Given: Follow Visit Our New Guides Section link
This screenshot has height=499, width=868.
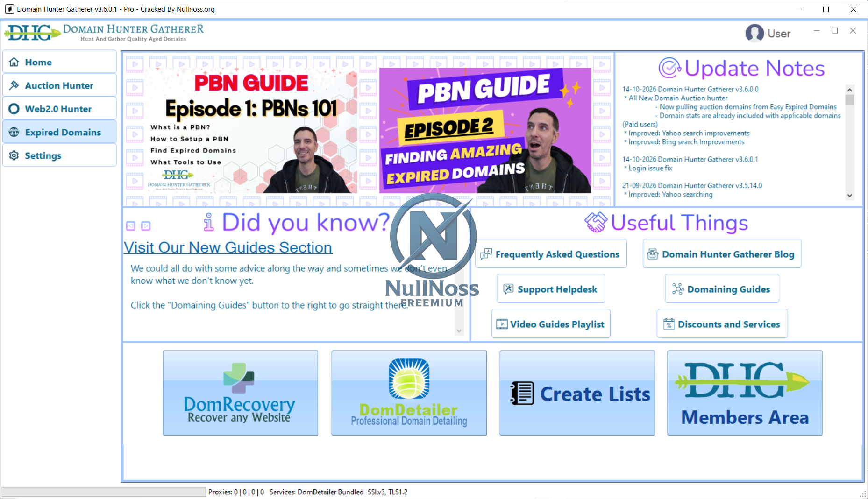Looking at the screenshot, I should 228,247.
